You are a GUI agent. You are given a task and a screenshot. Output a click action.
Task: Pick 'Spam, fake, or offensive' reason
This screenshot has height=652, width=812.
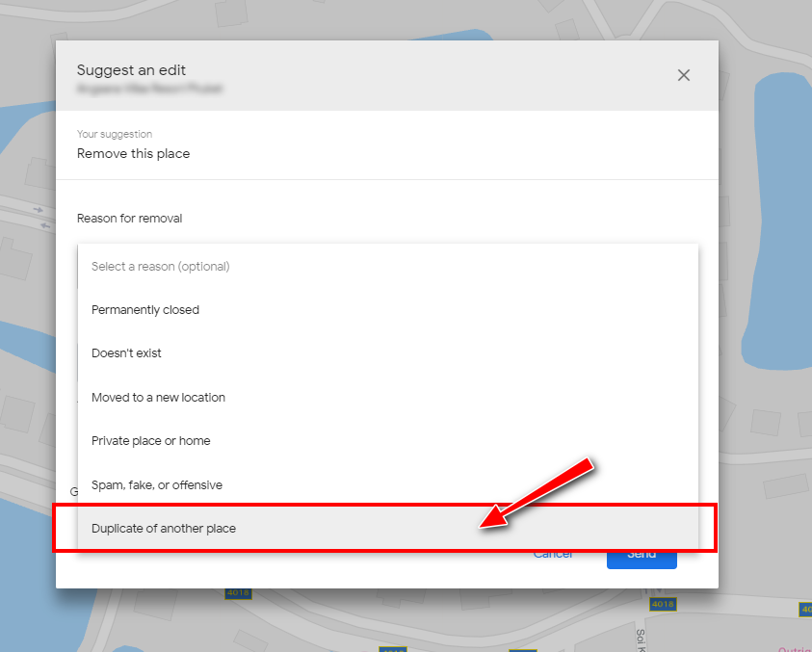pyautogui.click(x=388, y=484)
